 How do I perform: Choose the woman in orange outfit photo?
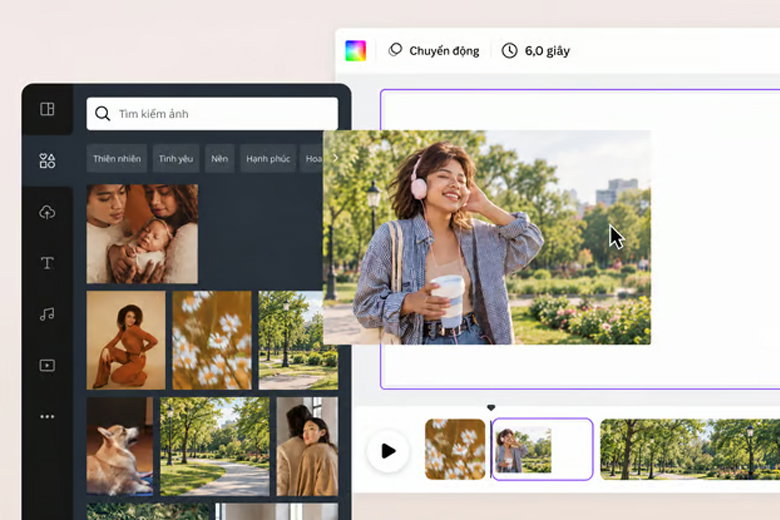click(126, 340)
